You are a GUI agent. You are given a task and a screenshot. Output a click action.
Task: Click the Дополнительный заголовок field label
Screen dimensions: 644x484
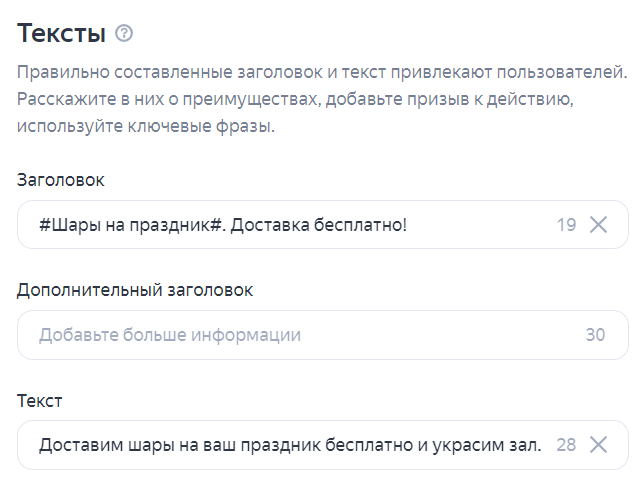[x=135, y=290]
